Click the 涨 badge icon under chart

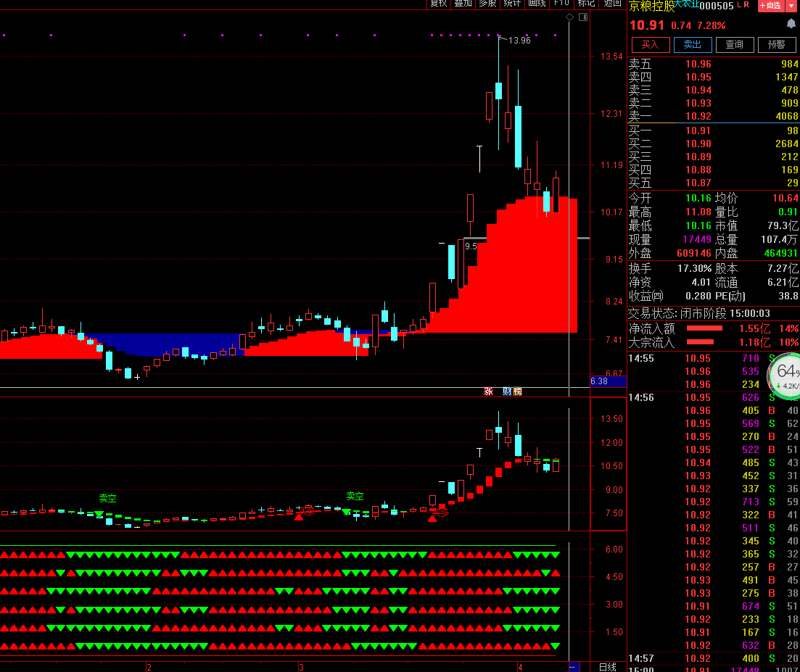(488, 391)
